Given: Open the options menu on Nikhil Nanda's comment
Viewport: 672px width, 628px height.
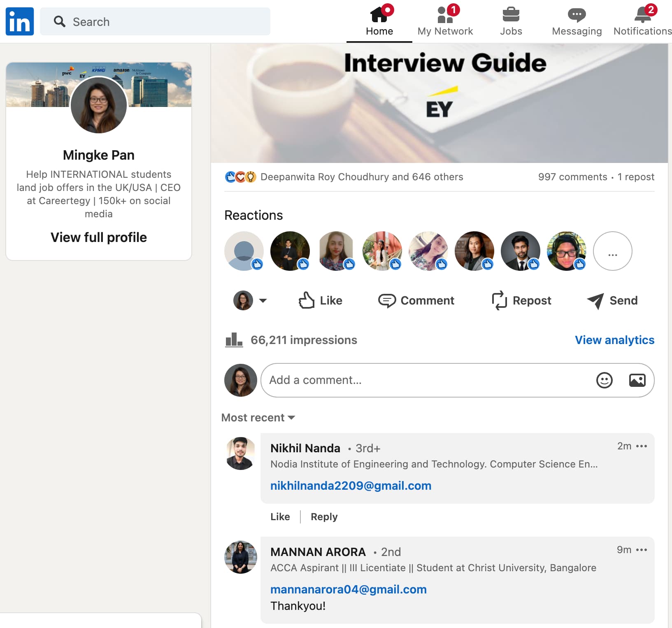Looking at the screenshot, I should pyautogui.click(x=642, y=446).
